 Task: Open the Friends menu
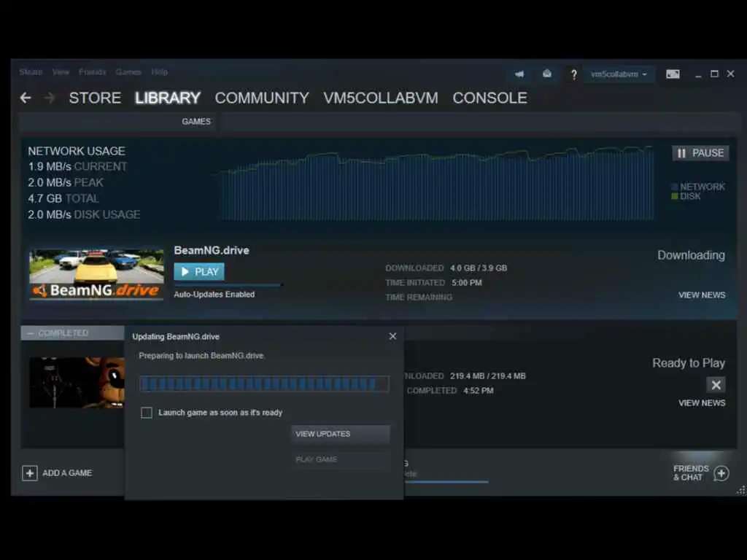[x=93, y=72]
